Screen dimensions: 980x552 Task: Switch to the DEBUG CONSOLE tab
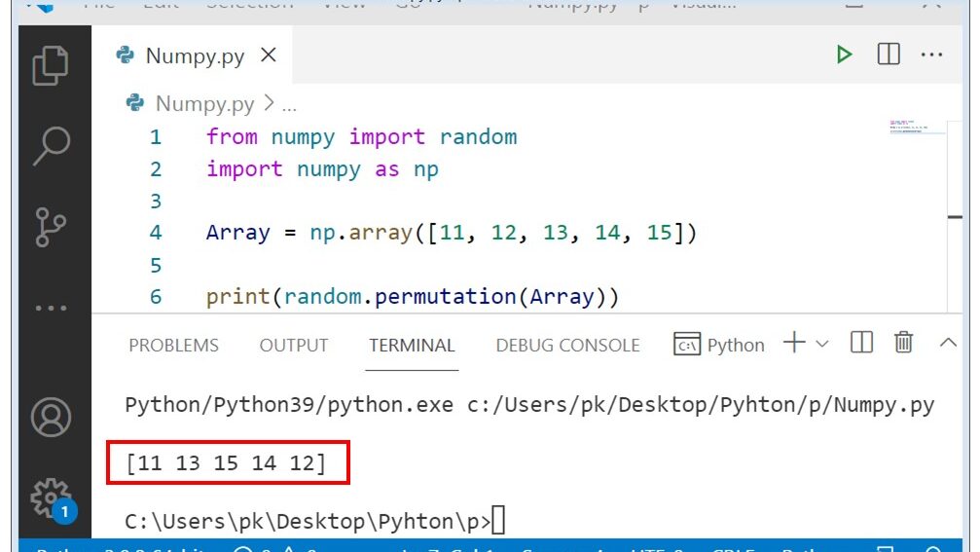click(567, 346)
